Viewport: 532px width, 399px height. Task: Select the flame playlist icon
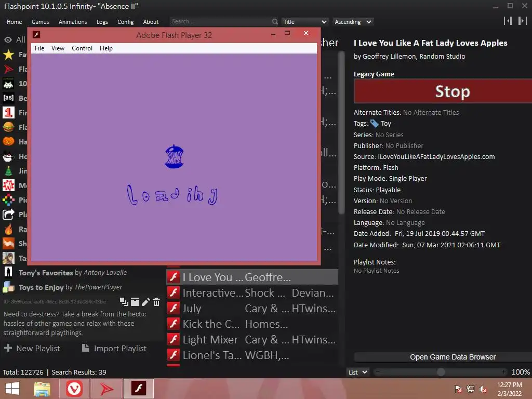[8, 229]
